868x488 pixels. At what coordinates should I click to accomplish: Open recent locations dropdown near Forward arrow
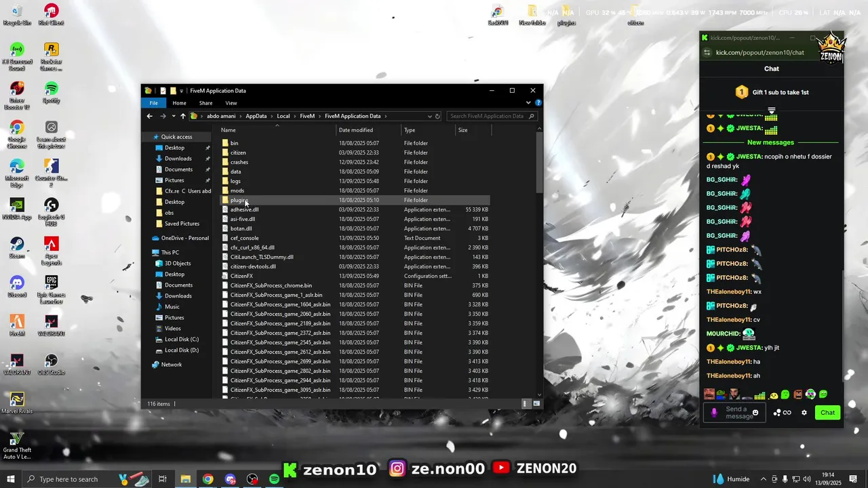173,116
